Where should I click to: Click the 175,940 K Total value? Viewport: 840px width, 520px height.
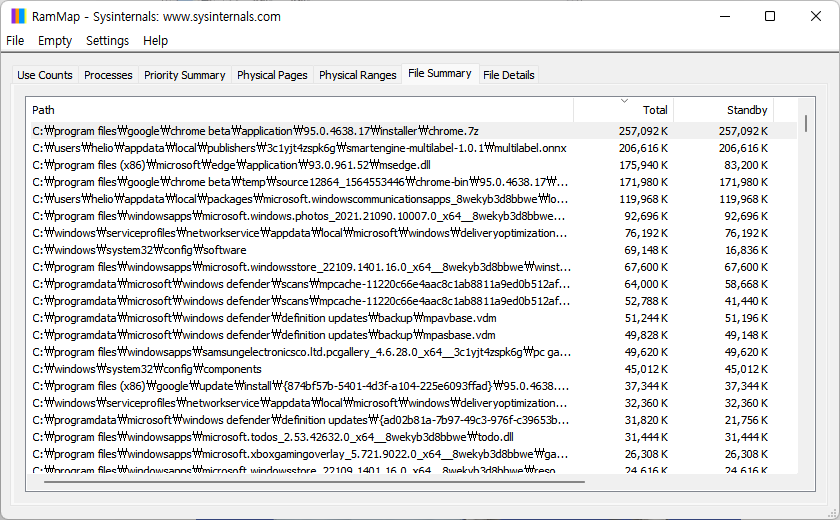643,165
